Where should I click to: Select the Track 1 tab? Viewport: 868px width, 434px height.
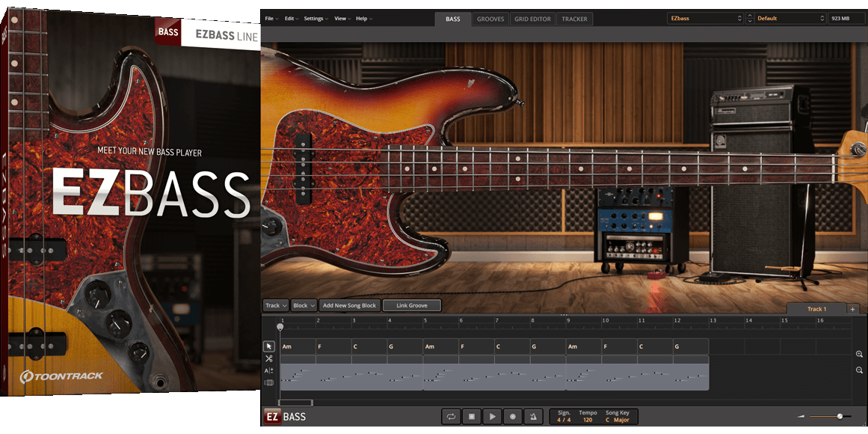point(816,309)
